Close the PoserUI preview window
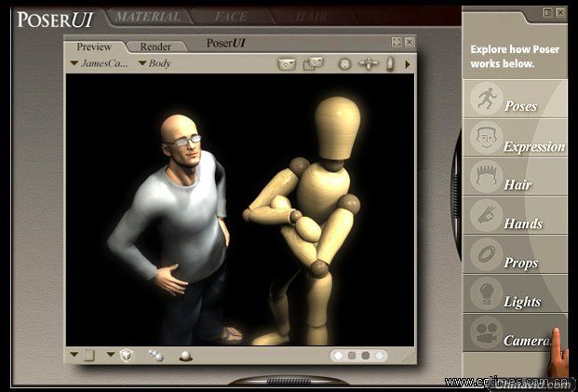 point(410,42)
